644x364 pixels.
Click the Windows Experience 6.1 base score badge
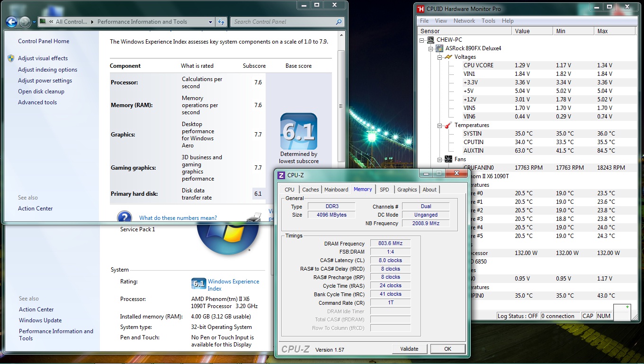(298, 131)
